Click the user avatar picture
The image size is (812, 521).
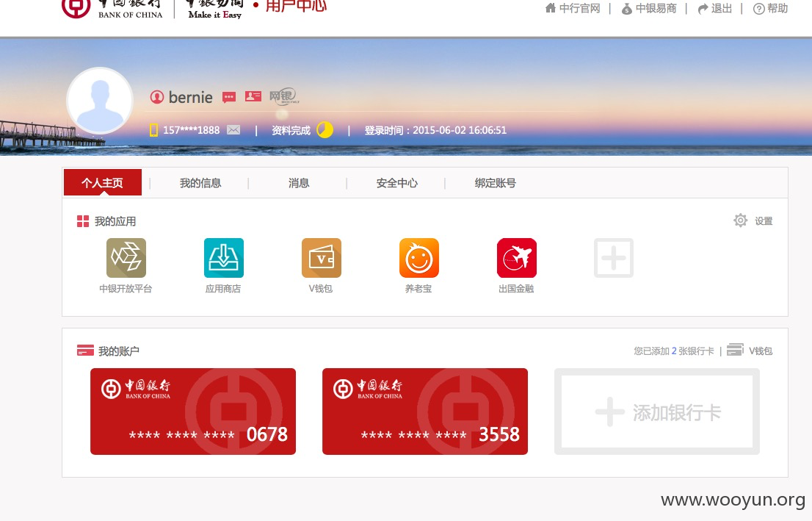[100, 101]
